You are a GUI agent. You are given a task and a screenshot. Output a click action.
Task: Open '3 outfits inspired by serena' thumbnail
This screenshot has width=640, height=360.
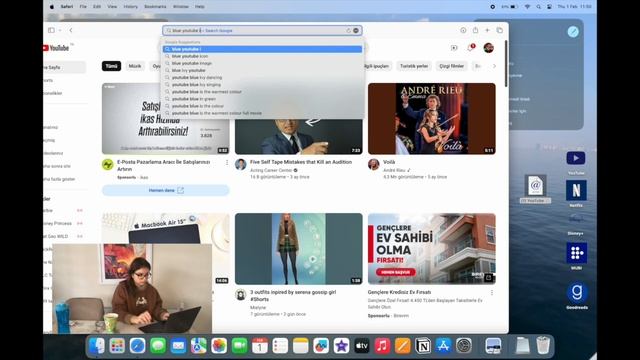299,249
